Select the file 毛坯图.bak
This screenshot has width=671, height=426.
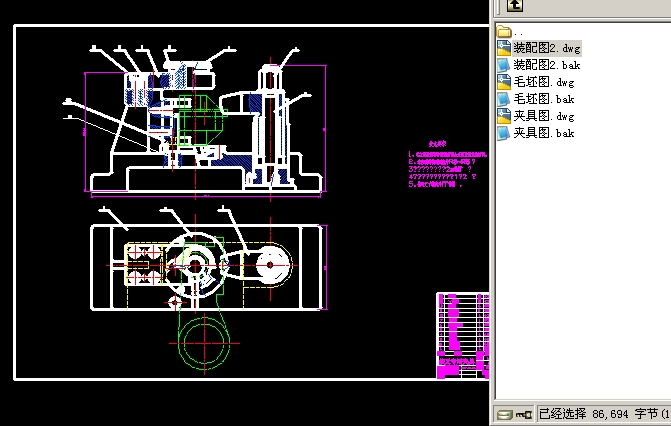click(543, 99)
